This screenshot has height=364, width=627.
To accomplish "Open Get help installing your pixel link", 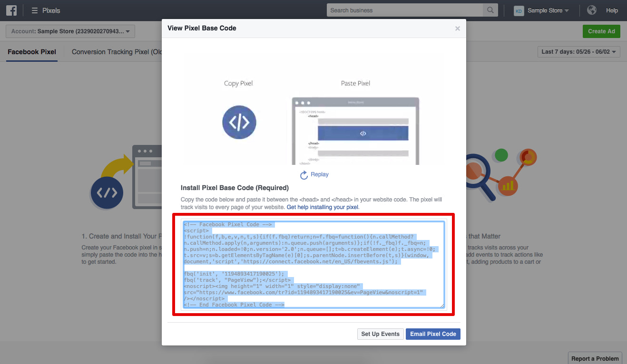I will (x=322, y=207).
